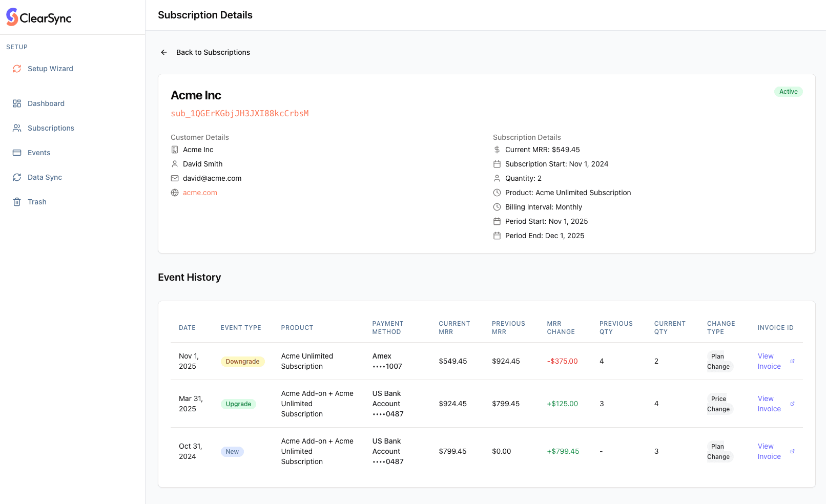Click the envelope icon beside david@acme.com

(175, 178)
